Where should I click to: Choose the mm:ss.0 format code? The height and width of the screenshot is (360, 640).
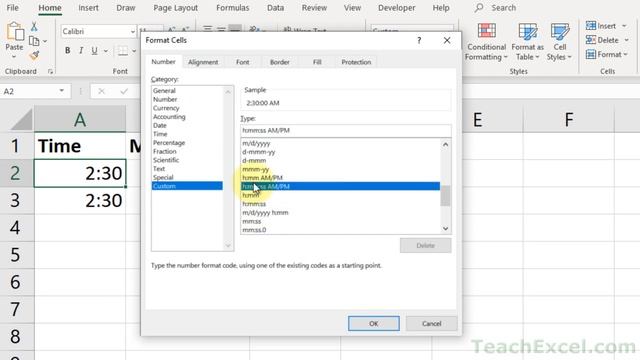340,230
